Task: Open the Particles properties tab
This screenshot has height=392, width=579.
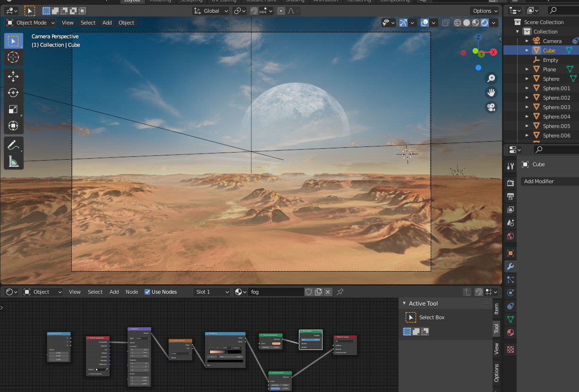Action: click(510, 280)
